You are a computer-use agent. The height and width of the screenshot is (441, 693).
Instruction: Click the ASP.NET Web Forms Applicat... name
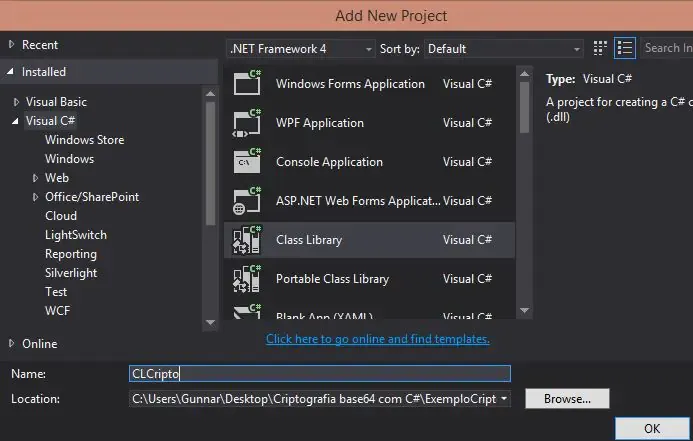point(358,201)
